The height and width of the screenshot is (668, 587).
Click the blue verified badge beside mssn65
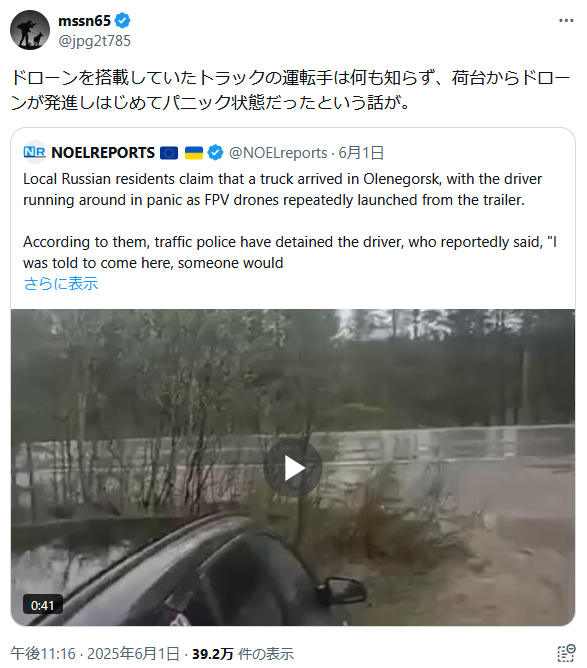point(123,20)
